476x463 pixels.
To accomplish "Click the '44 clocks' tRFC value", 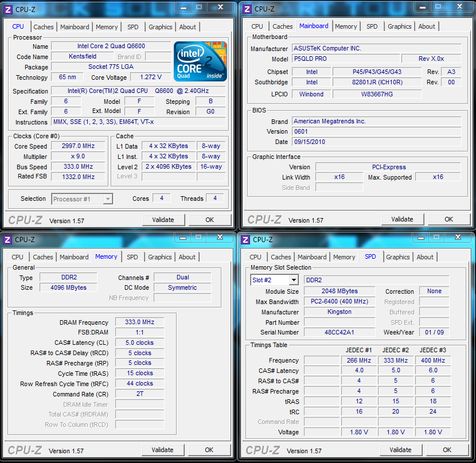I will point(139,383).
